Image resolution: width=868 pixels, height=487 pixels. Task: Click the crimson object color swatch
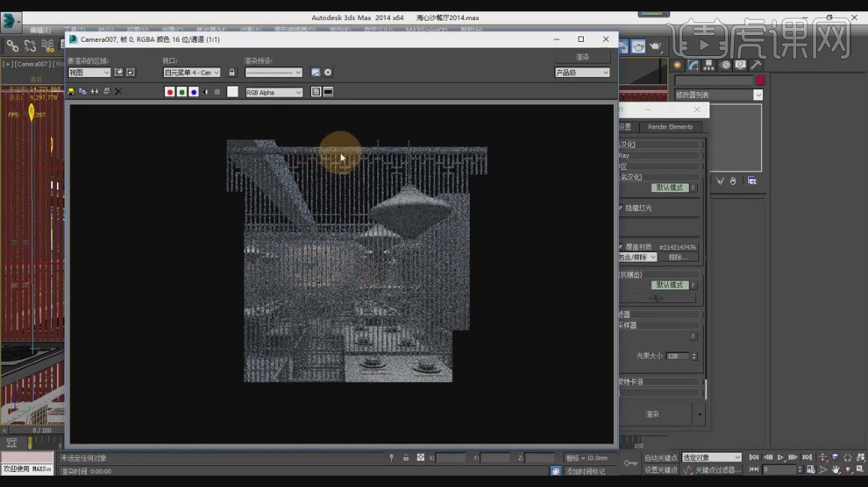(759, 81)
